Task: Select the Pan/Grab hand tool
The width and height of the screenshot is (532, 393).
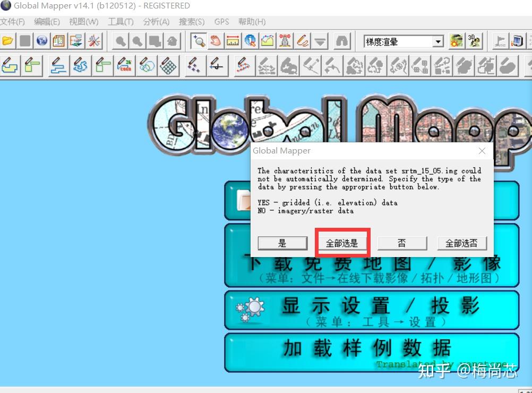Action: 216,41
